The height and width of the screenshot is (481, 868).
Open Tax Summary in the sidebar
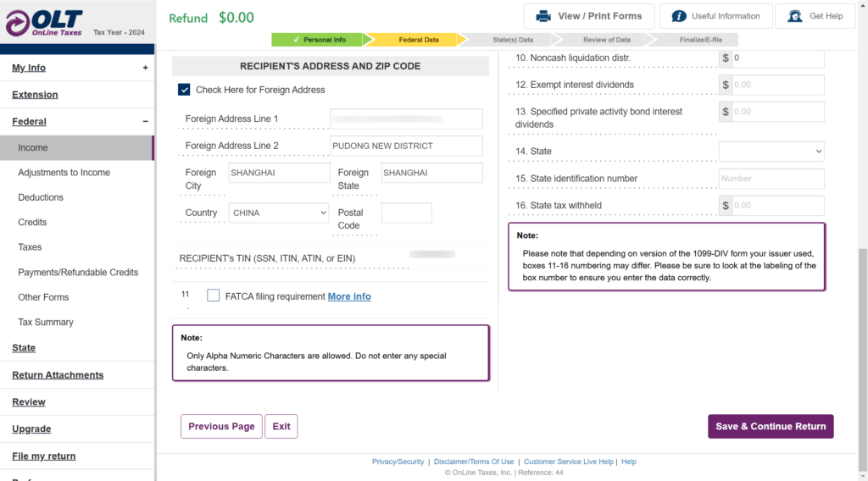pos(46,322)
